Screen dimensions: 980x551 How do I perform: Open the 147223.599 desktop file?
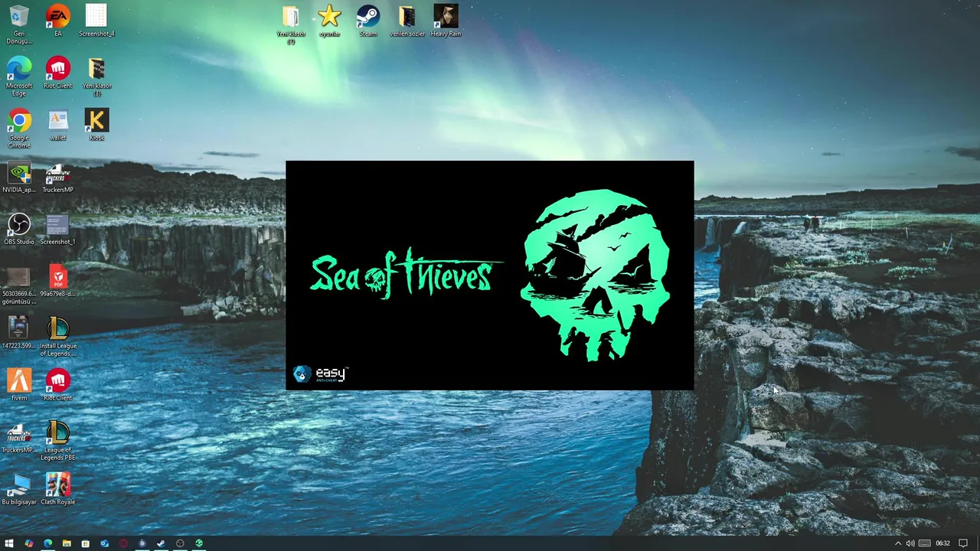19,333
